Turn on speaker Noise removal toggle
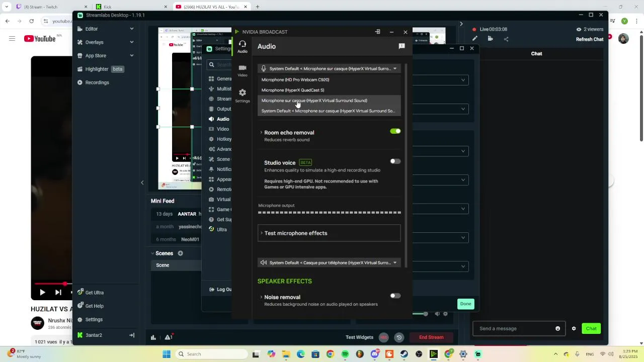The height and width of the screenshot is (362, 644). pyautogui.click(x=395, y=296)
